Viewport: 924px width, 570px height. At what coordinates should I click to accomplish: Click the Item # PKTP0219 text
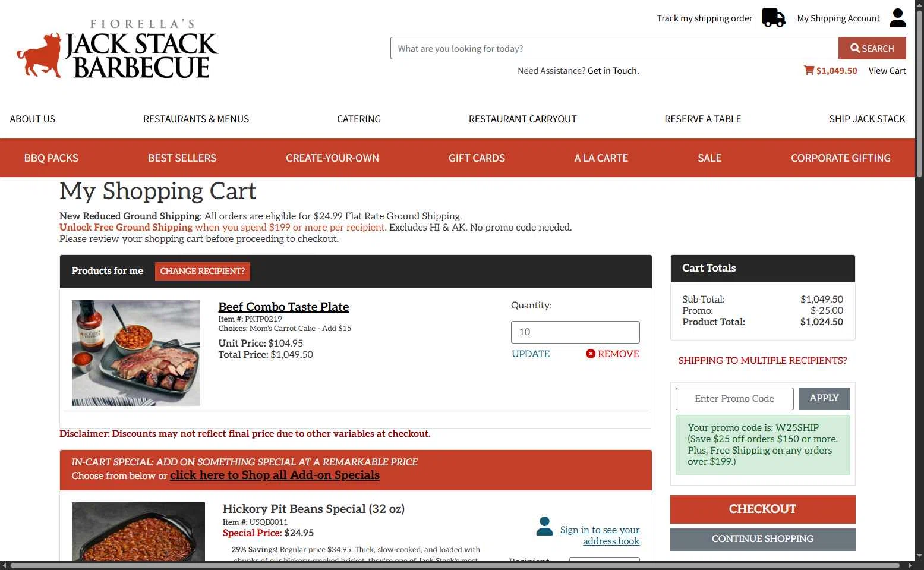[x=250, y=319]
